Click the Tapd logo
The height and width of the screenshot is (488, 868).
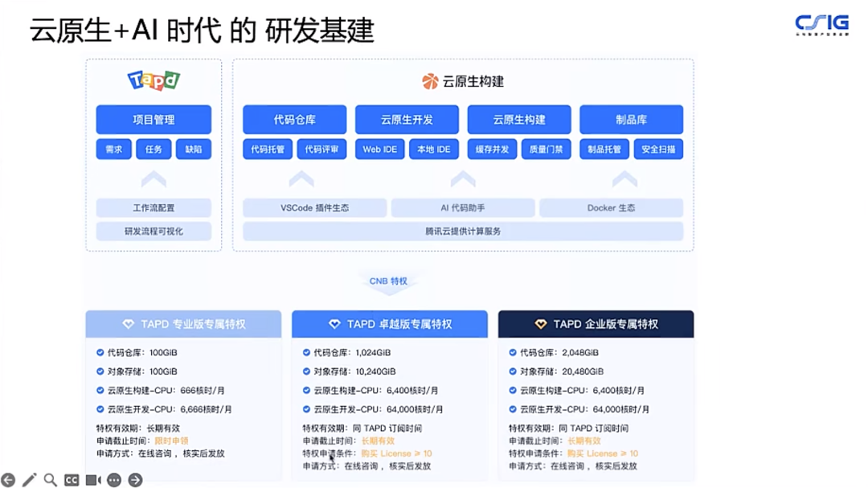pyautogui.click(x=154, y=80)
